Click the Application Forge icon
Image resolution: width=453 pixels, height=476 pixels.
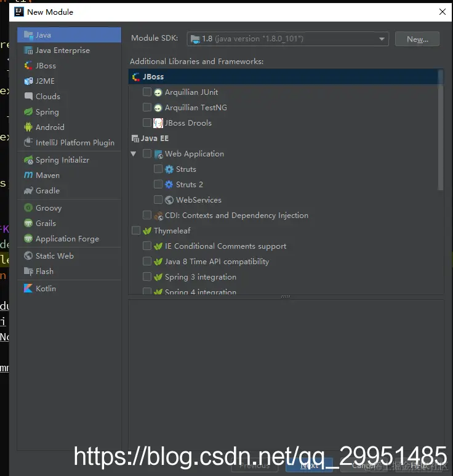28,238
